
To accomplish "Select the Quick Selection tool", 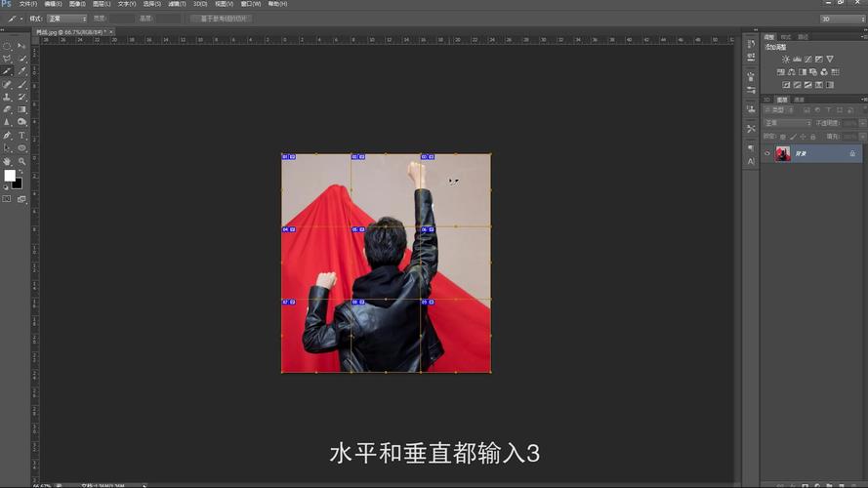I will point(21,59).
